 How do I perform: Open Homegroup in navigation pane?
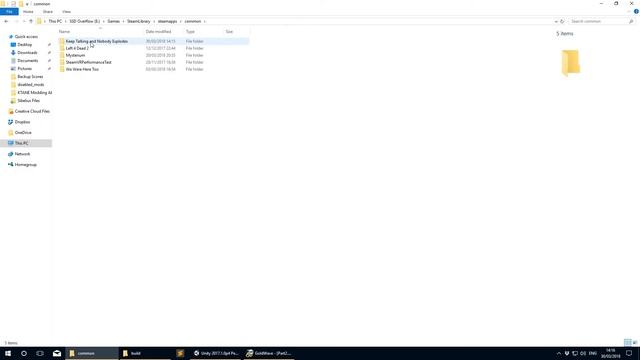(25, 164)
